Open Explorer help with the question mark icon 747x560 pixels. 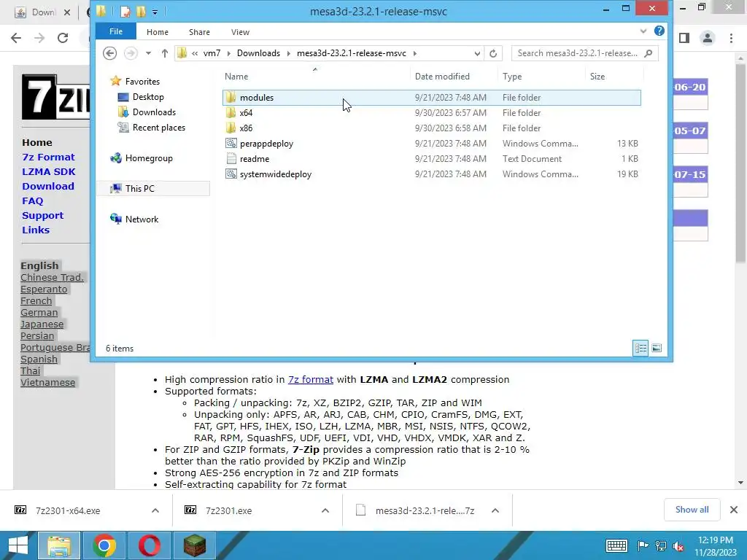659,31
